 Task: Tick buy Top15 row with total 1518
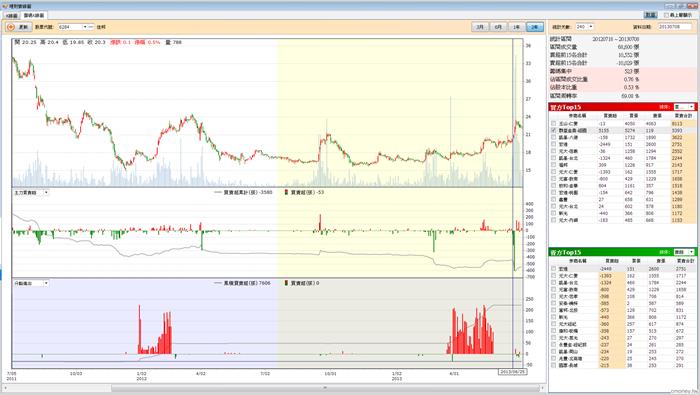click(x=554, y=185)
